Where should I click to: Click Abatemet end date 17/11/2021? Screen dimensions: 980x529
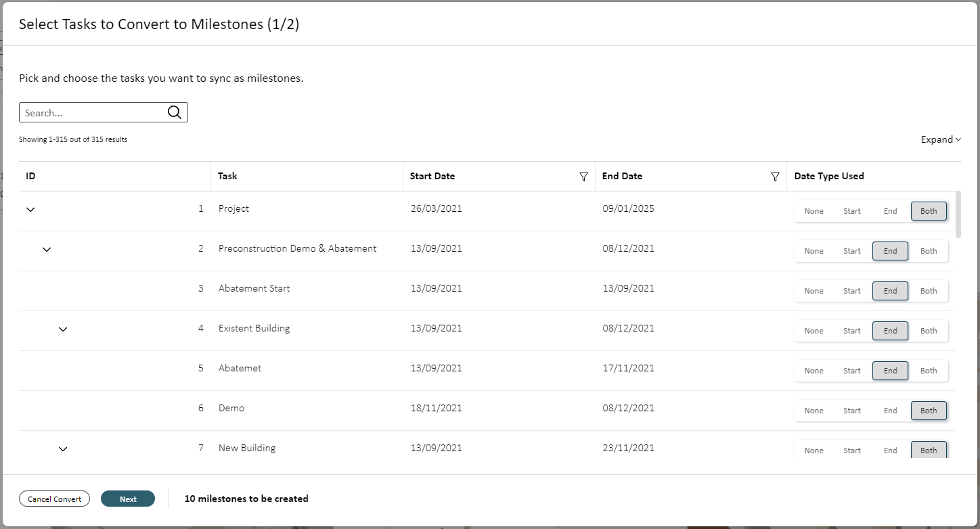pyautogui.click(x=628, y=368)
